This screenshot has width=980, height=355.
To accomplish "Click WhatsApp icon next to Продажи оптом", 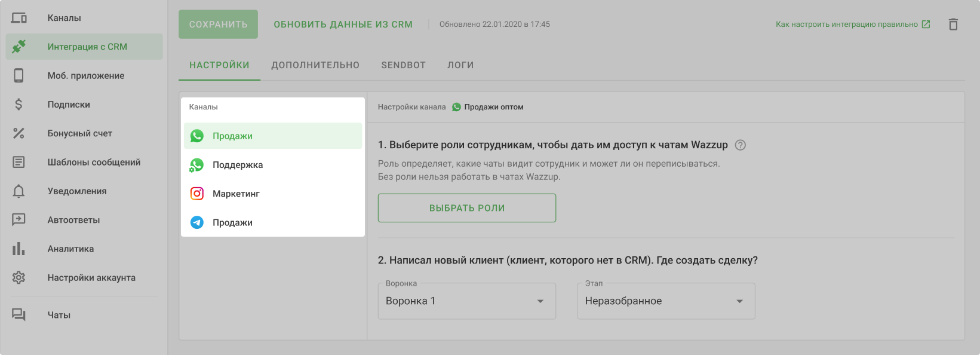I will point(456,107).
